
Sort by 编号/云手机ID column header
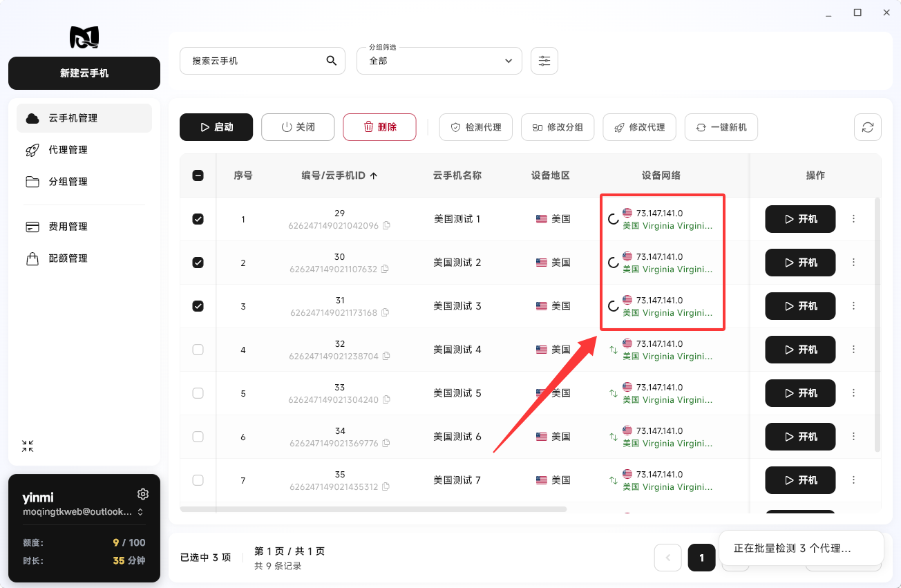coord(339,176)
